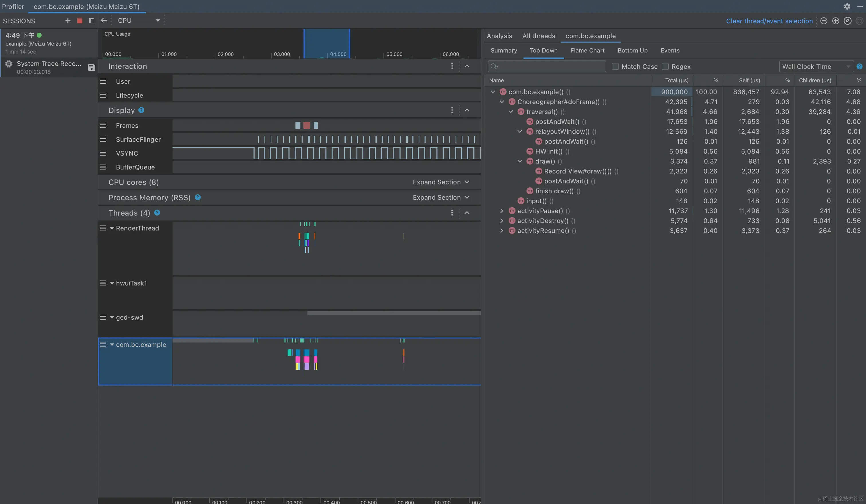Click Clear thread/event selection link
The width and height of the screenshot is (866, 504).
pyautogui.click(x=769, y=21)
